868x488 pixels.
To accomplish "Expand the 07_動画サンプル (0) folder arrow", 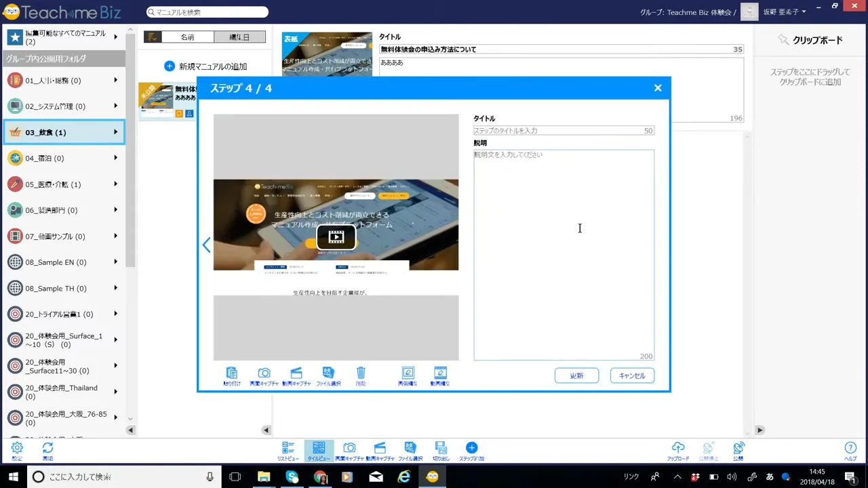I will tap(116, 236).
